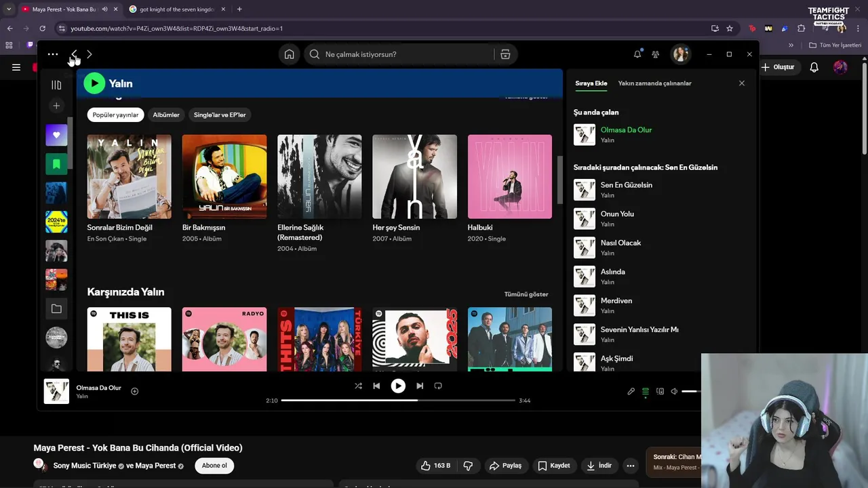Open more actions dots on YouTube
Screen dimensions: 868x488
coord(631,466)
